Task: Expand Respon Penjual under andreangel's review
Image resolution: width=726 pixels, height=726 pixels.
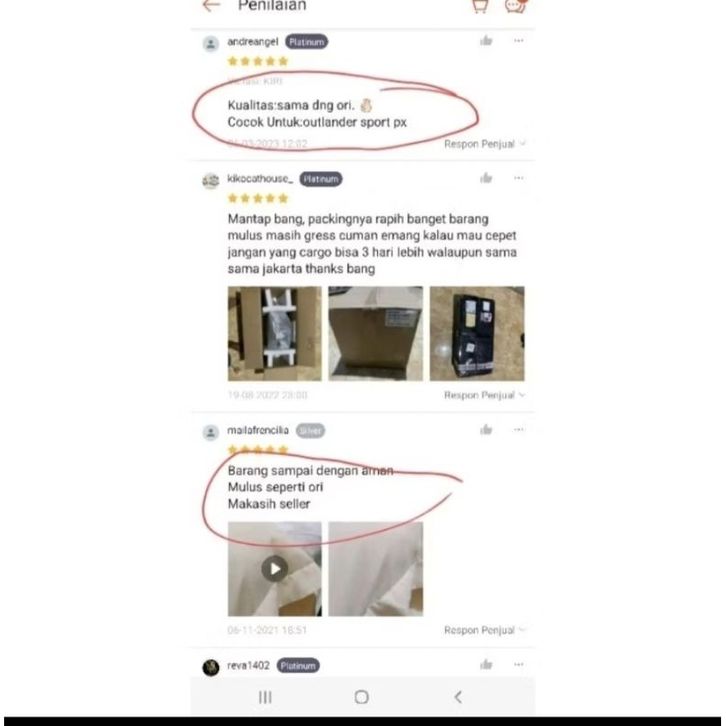Action: (x=484, y=144)
